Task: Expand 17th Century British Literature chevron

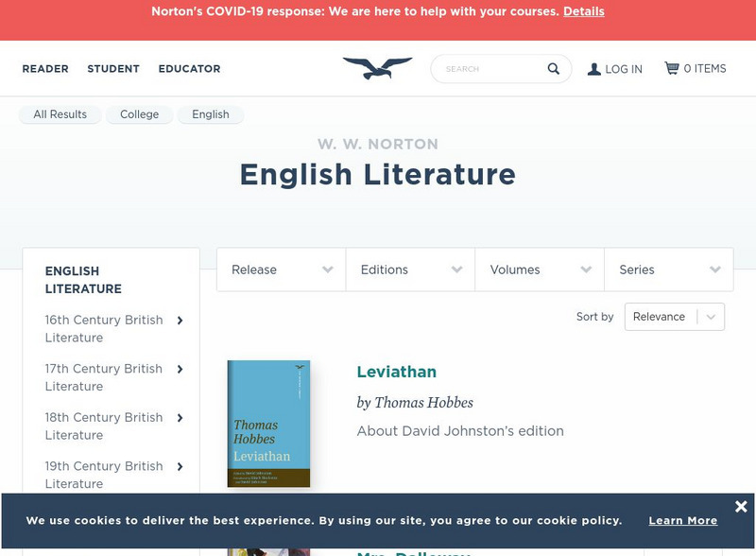Action: 180,370
